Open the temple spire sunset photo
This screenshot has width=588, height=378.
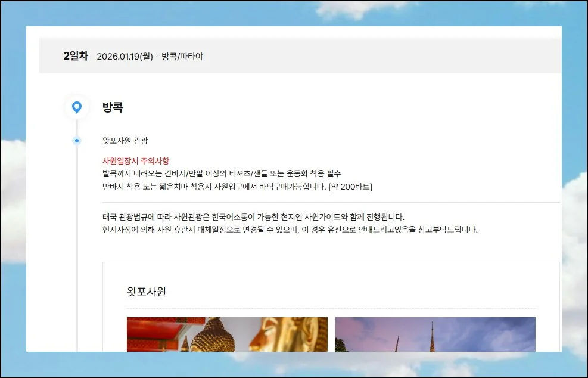point(435,334)
